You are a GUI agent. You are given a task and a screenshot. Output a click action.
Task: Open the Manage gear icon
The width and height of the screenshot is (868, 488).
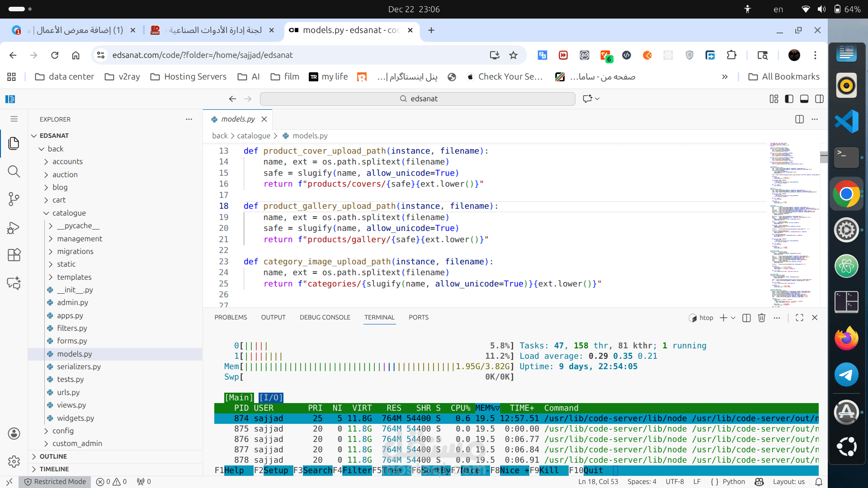coord(14,461)
